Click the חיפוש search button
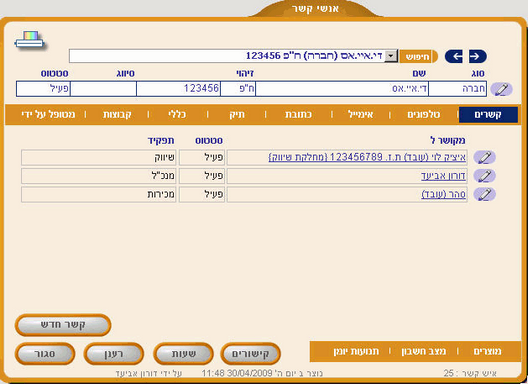528x384 pixels. point(418,56)
